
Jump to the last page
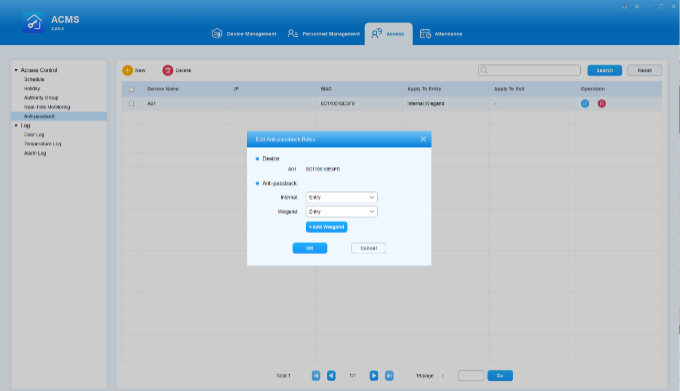[x=389, y=376]
